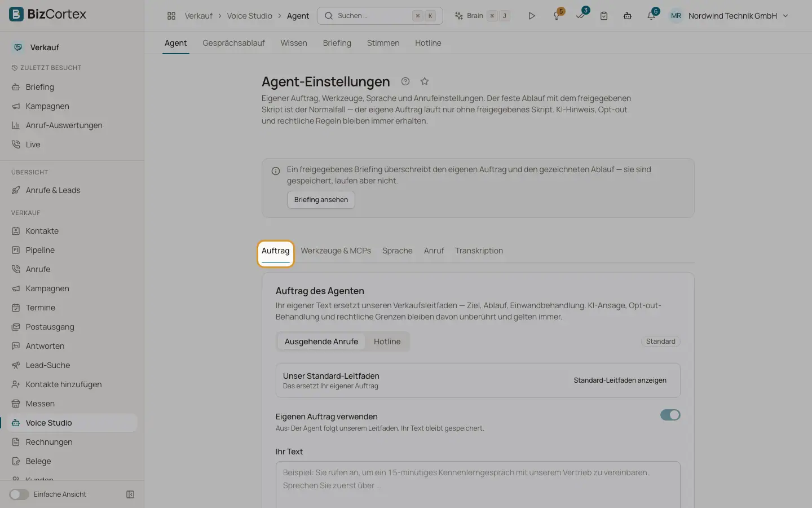The height and width of the screenshot is (508, 812).
Task: Open the notifications bell
Action: pos(651,16)
